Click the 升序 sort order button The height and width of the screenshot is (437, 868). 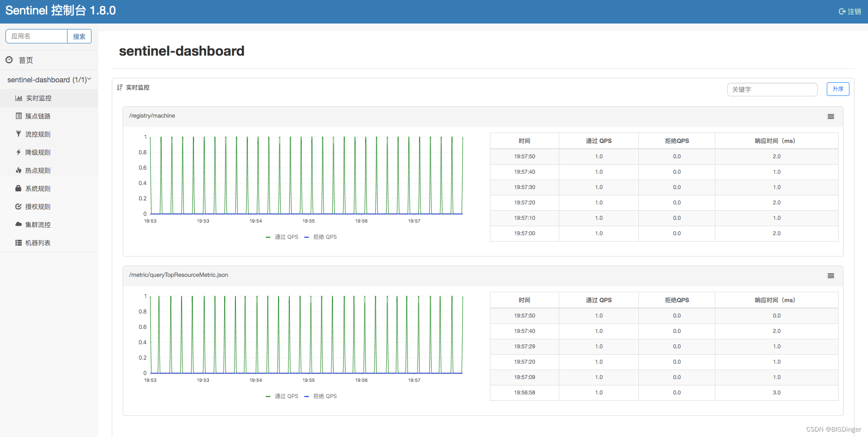point(838,89)
